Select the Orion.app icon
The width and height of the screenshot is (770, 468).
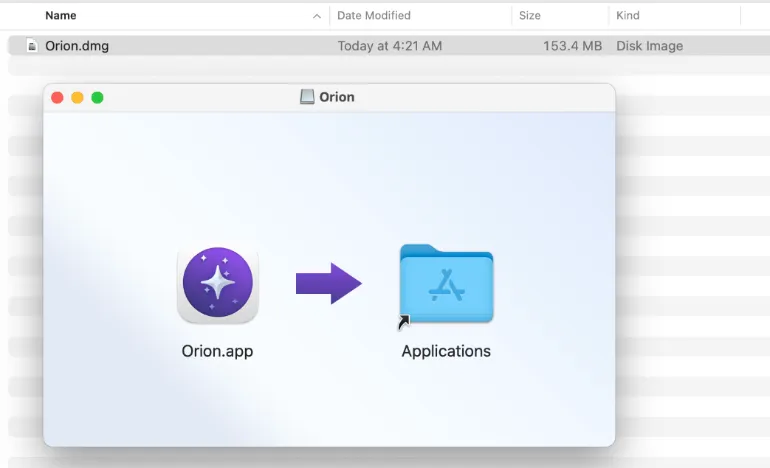click(x=218, y=285)
